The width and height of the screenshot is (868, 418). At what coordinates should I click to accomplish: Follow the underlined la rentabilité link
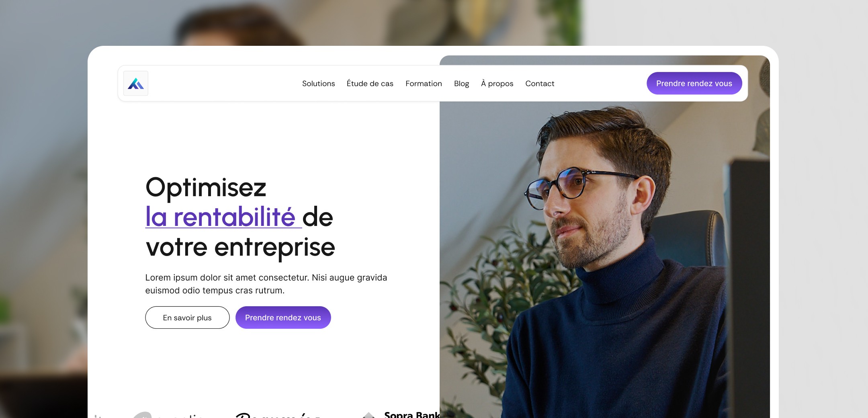(x=223, y=217)
